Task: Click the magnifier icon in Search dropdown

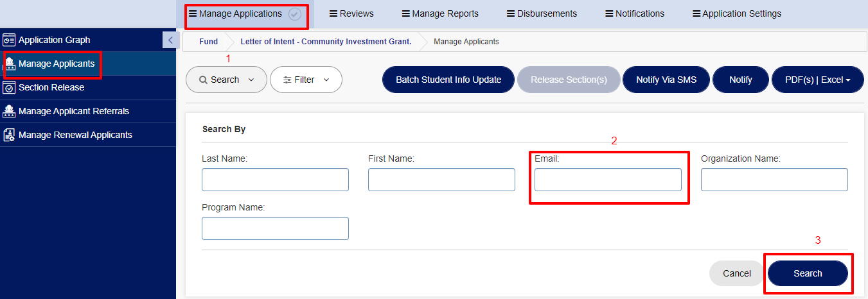Action: [x=203, y=80]
